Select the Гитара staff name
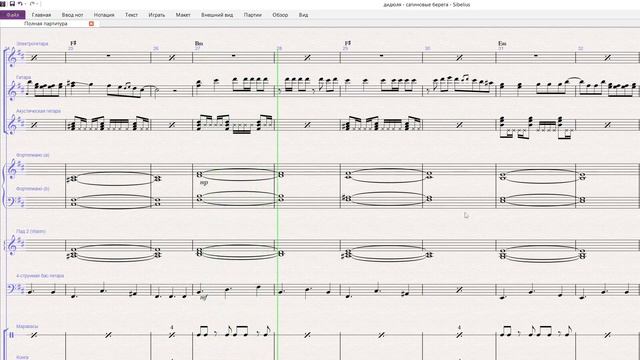 pyautogui.click(x=24, y=77)
